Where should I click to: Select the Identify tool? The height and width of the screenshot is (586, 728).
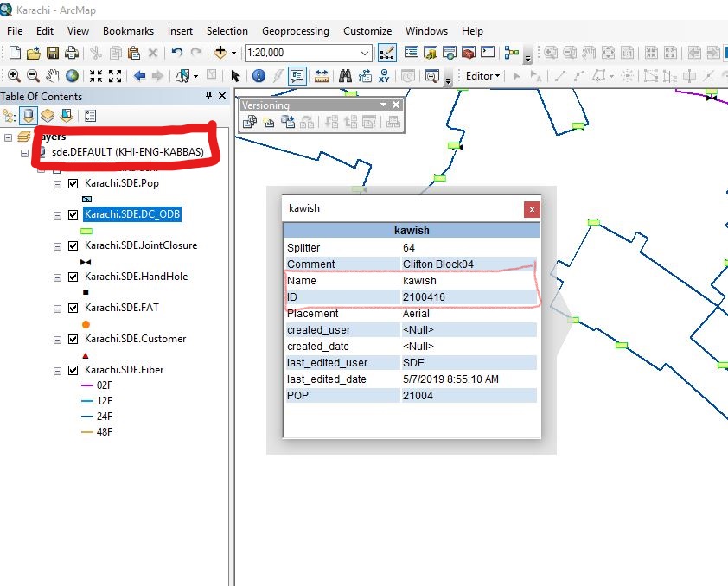coord(259,76)
